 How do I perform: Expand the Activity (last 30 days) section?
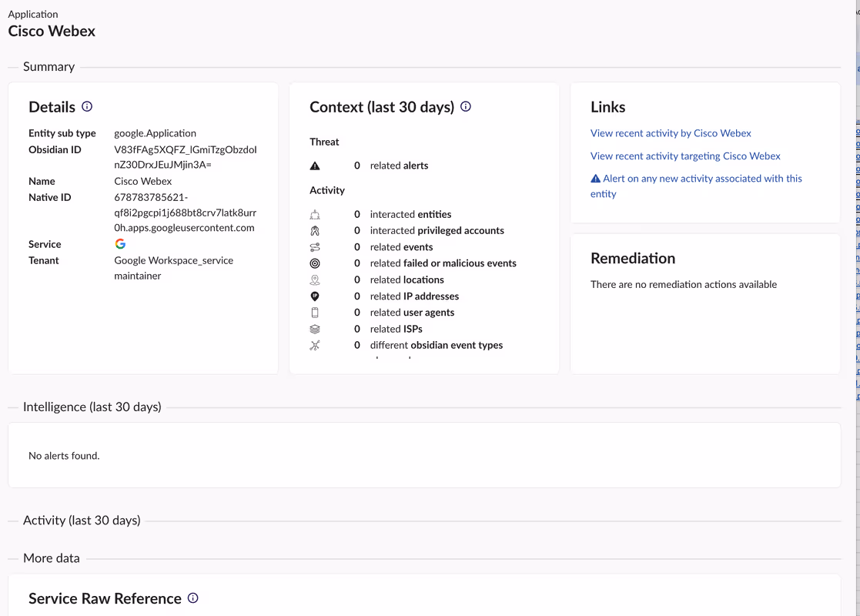[82, 521]
